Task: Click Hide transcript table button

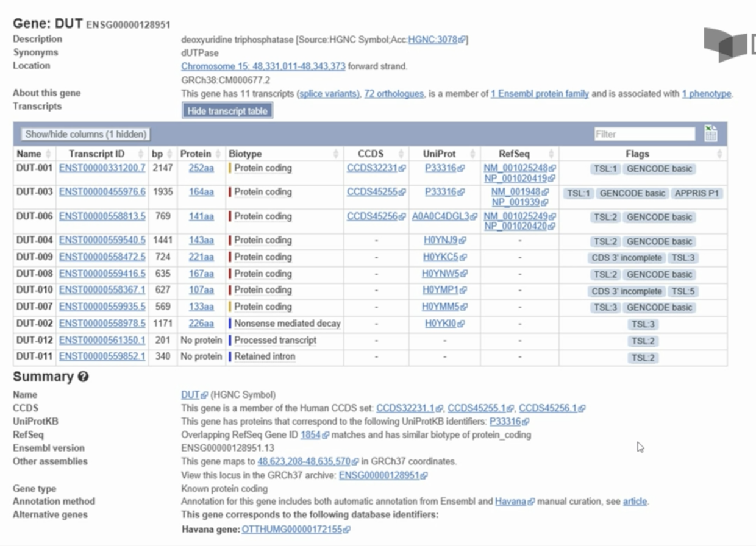Action: coord(227,111)
